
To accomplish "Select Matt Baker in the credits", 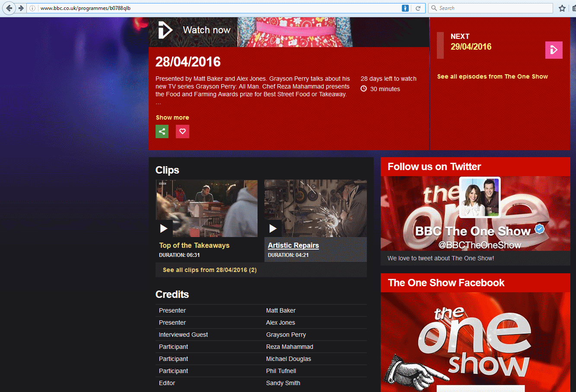I will point(281,310).
